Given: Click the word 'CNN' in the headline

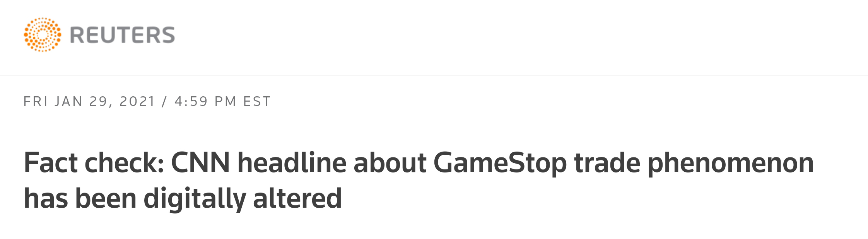Looking at the screenshot, I should click(x=200, y=163).
